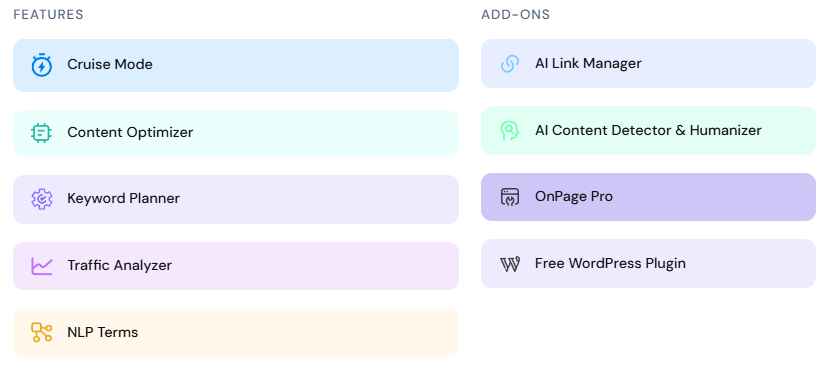Click the ADD-ONS section heading
Image resolution: width=828 pixels, height=368 pixels.
(515, 15)
